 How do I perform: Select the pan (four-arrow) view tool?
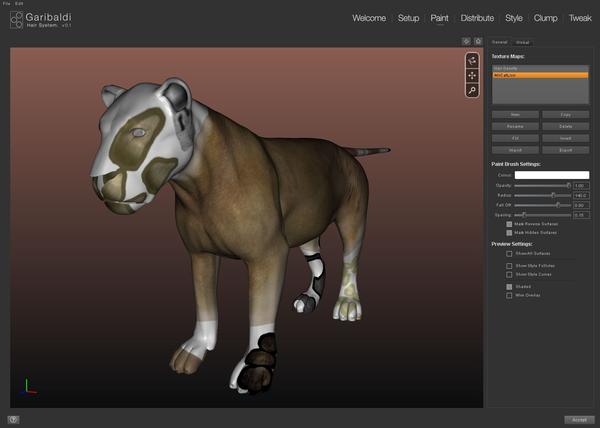[x=472, y=75]
